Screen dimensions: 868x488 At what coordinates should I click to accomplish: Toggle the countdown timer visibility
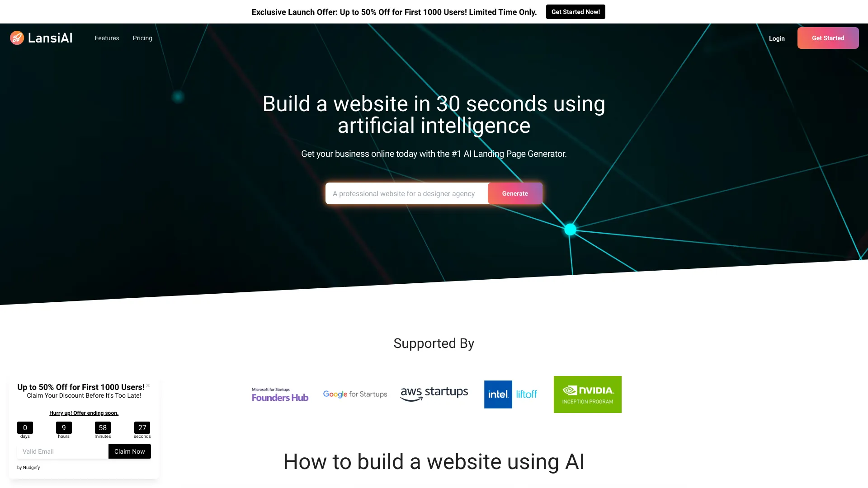[x=148, y=385]
